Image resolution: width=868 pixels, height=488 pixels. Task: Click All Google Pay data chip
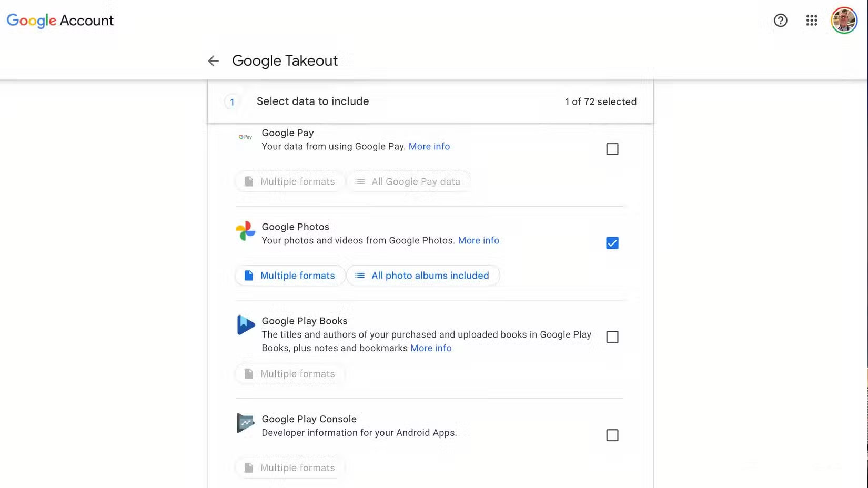[x=409, y=181]
